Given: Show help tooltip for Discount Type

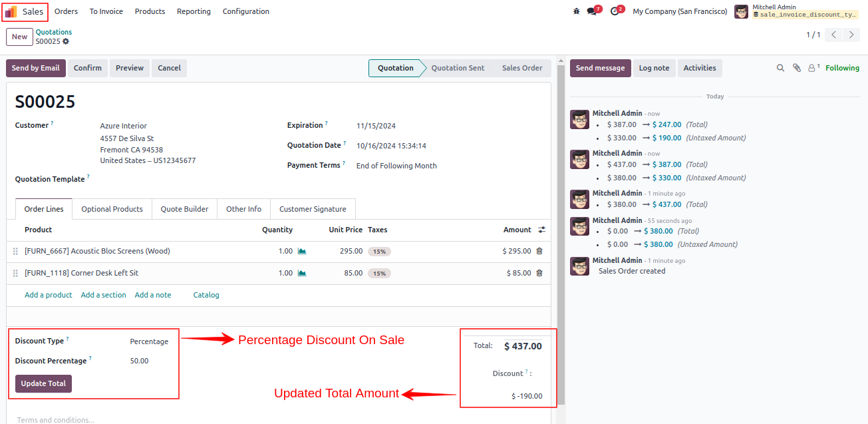Looking at the screenshot, I should pos(67,339).
